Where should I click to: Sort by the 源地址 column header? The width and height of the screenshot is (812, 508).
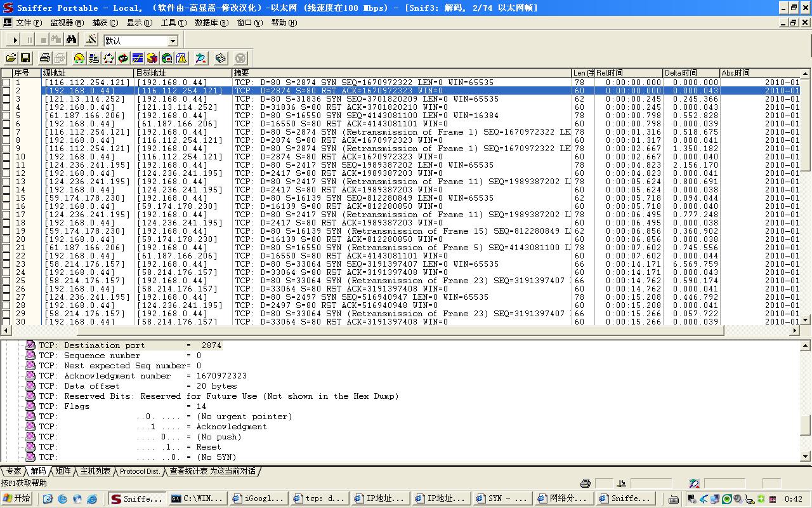pos(87,73)
